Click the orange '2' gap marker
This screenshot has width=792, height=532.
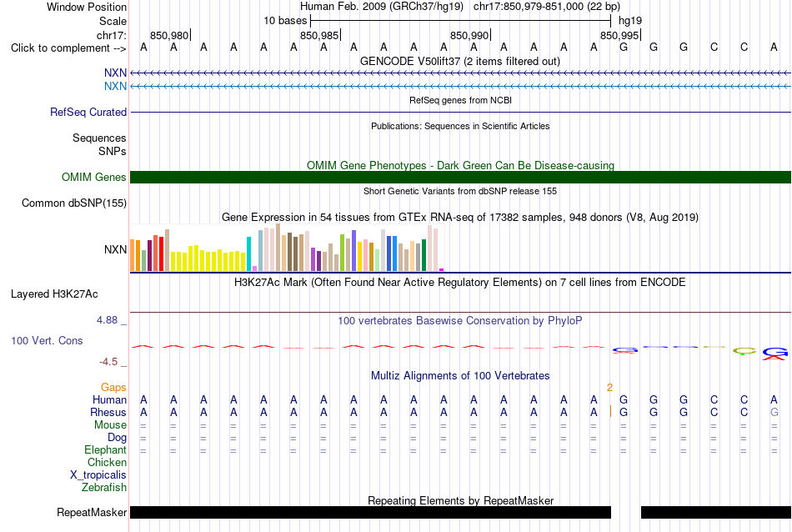[x=609, y=388]
